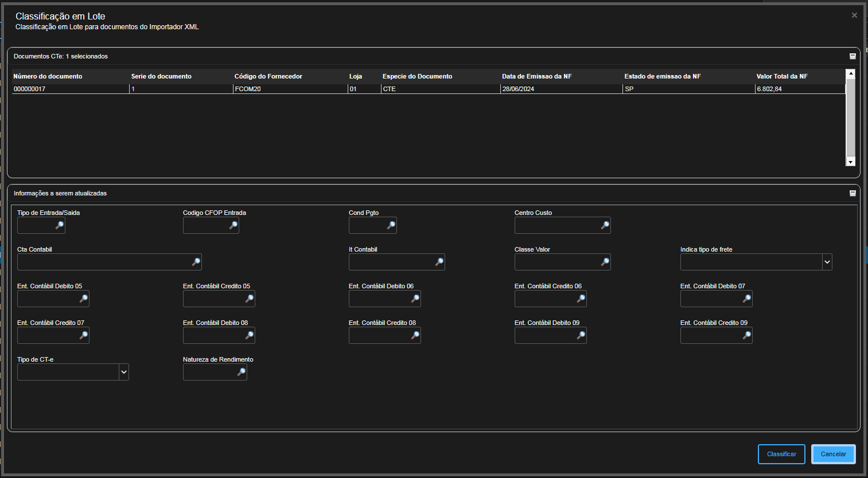Open Ent. Contábil Credito 09 lookup
The height and width of the screenshot is (478, 868).
746,335
